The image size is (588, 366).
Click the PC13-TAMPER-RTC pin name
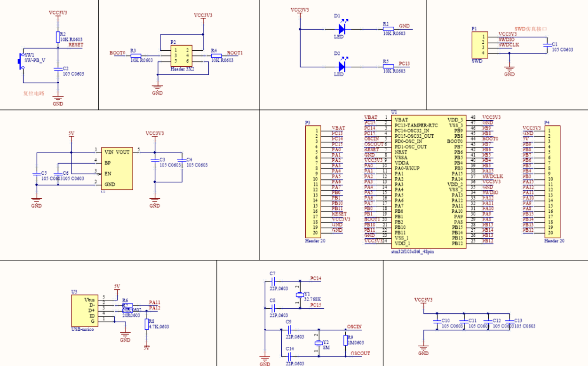point(416,125)
